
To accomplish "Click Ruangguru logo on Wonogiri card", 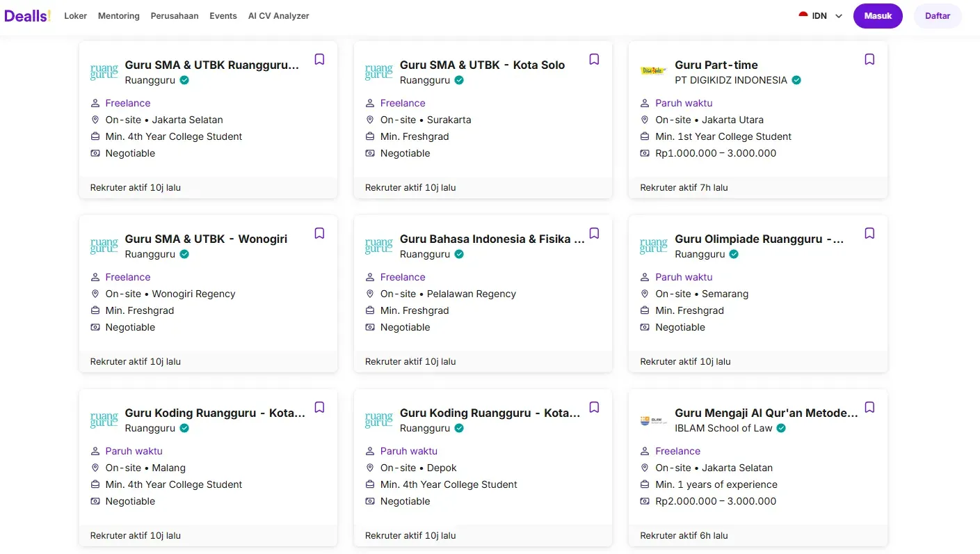I will tap(104, 246).
